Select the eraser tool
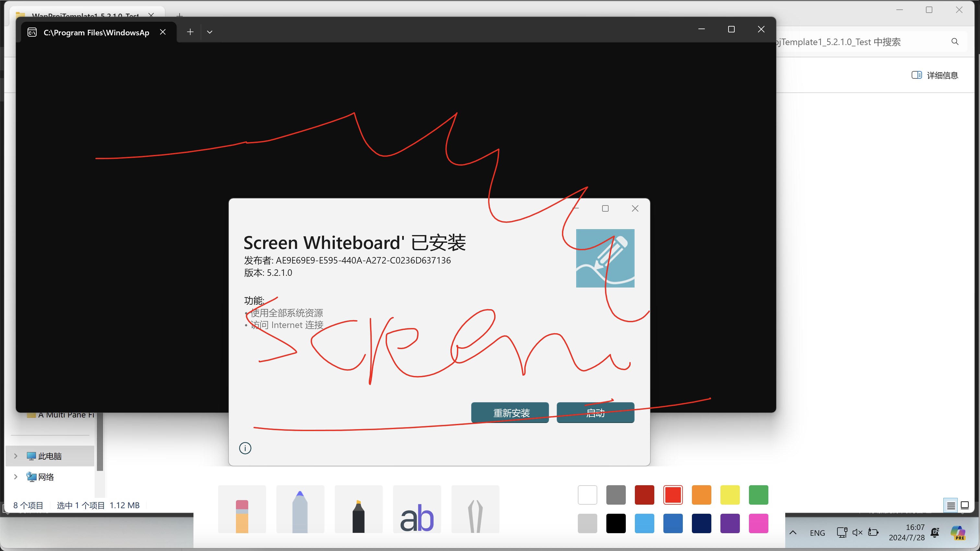This screenshot has height=551, width=980. coord(242,509)
